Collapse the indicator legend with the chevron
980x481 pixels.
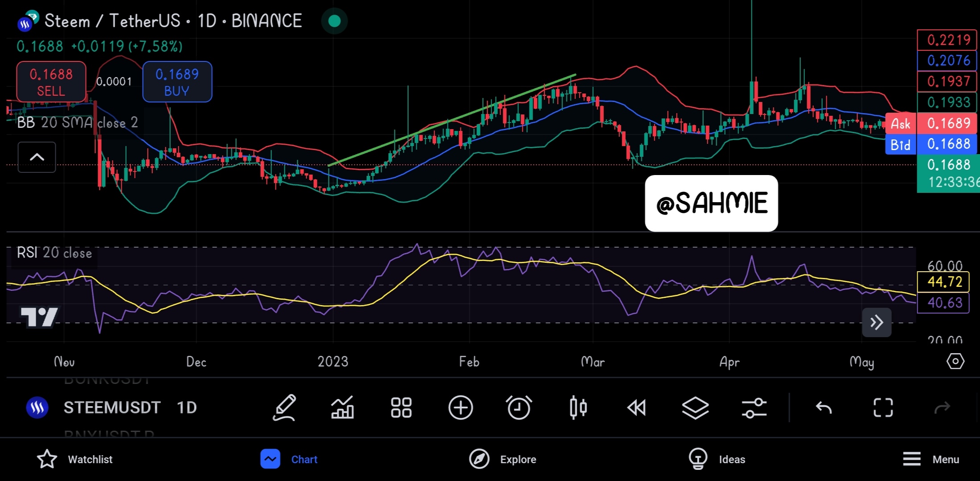click(37, 157)
